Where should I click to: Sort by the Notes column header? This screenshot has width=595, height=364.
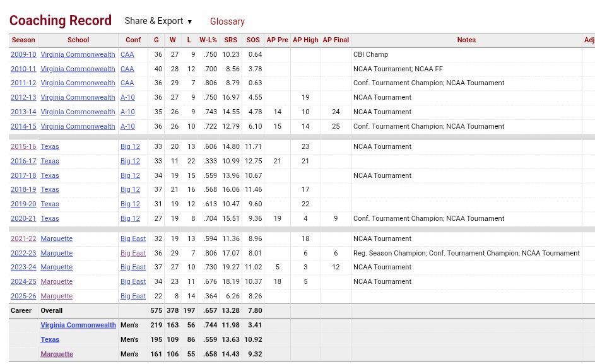[x=466, y=40]
